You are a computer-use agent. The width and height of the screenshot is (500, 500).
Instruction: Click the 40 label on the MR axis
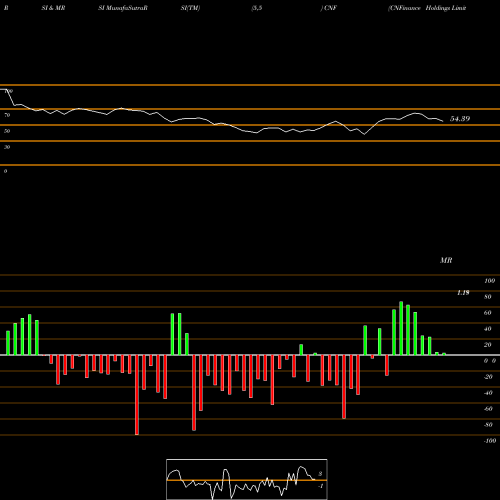pyautogui.click(x=488, y=329)
